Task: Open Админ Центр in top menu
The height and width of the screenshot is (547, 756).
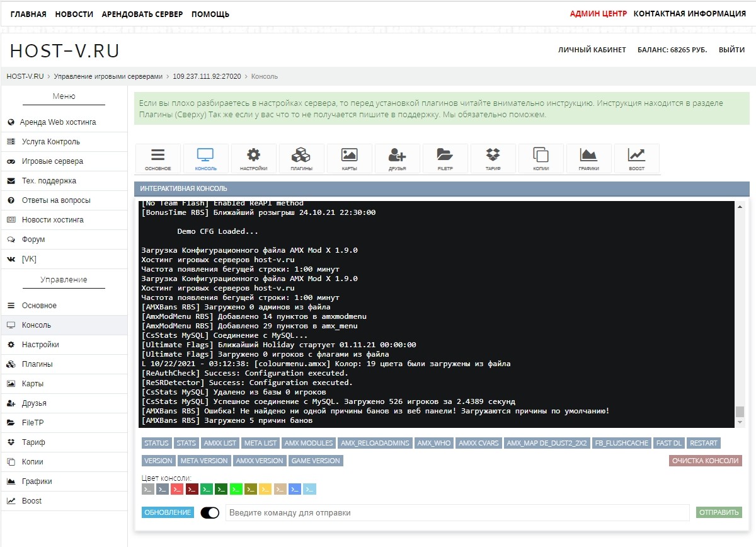Action: (x=598, y=14)
